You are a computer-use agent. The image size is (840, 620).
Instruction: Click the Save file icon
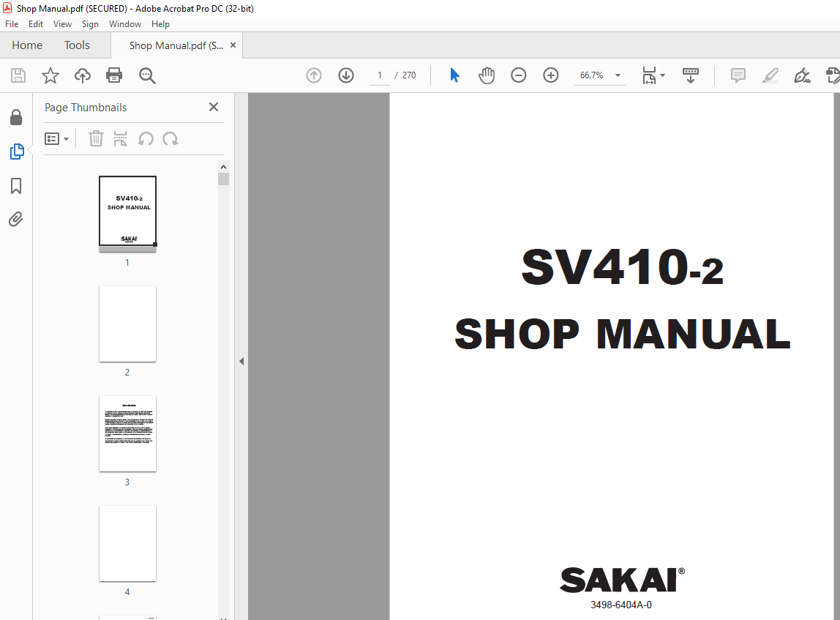point(18,75)
